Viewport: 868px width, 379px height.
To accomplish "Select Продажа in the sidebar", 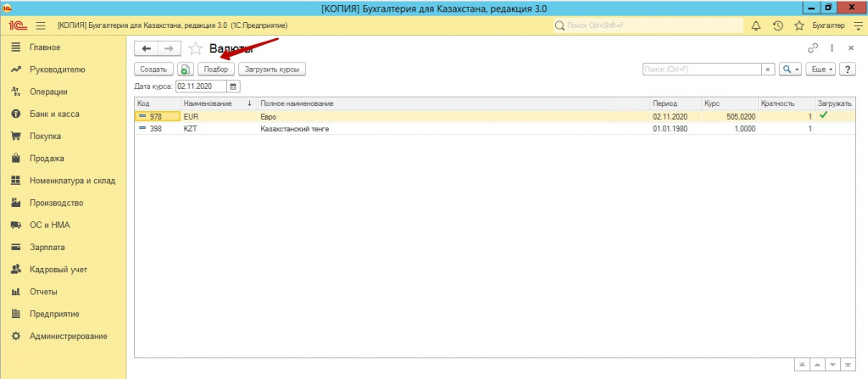I will point(47,159).
